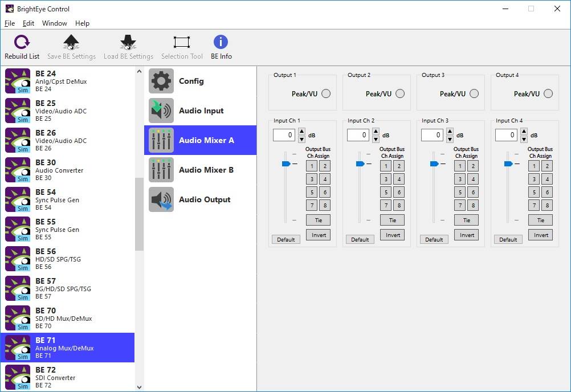Image resolution: width=571 pixels, height=392 pixels.
Task: Open the Audio Mixer B icon
Action: (161, 170)
